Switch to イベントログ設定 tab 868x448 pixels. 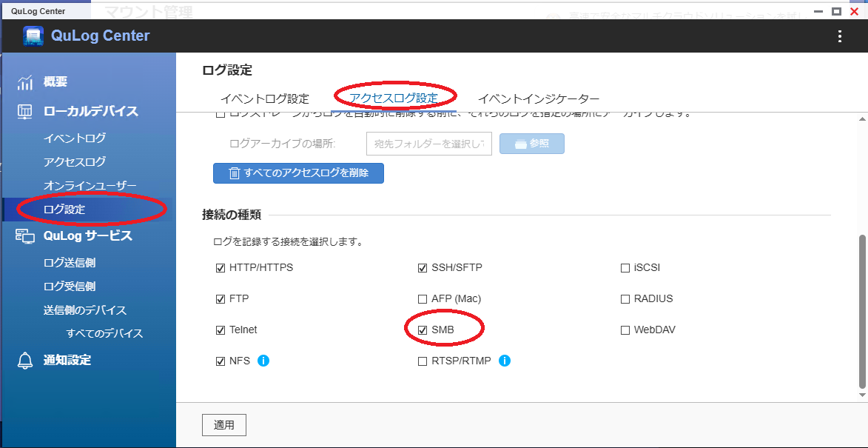[x=265, y=99]
